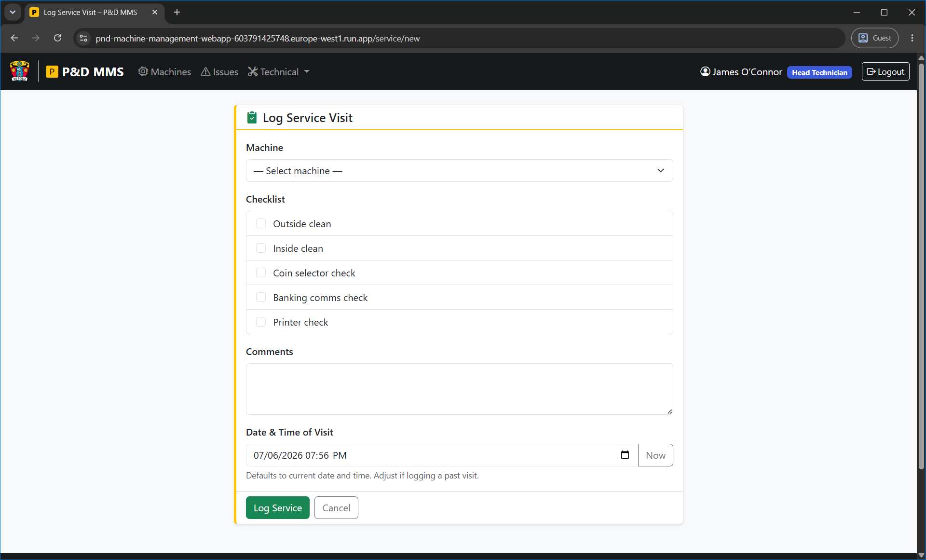Click the Cancel button
This screenshot has width=926, height=560.
click(336, 508)
